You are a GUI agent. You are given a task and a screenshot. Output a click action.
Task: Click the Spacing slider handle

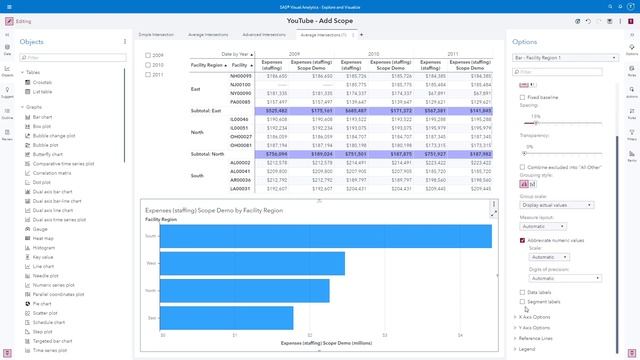click(x=536, y=122)
